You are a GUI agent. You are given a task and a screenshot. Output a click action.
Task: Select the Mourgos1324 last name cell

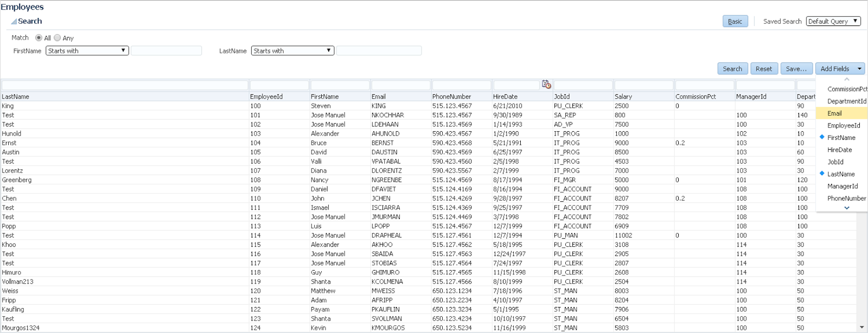point(125,328)
